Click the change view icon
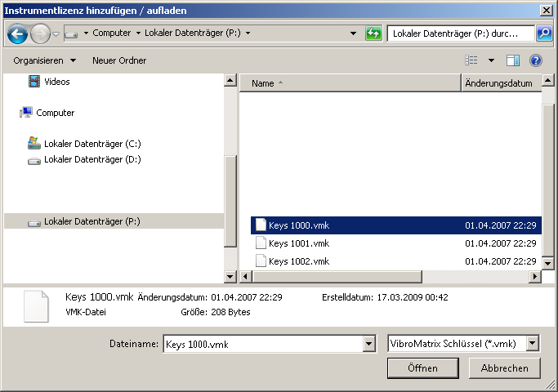Screen dimensions: 558x392 point(471,60)
